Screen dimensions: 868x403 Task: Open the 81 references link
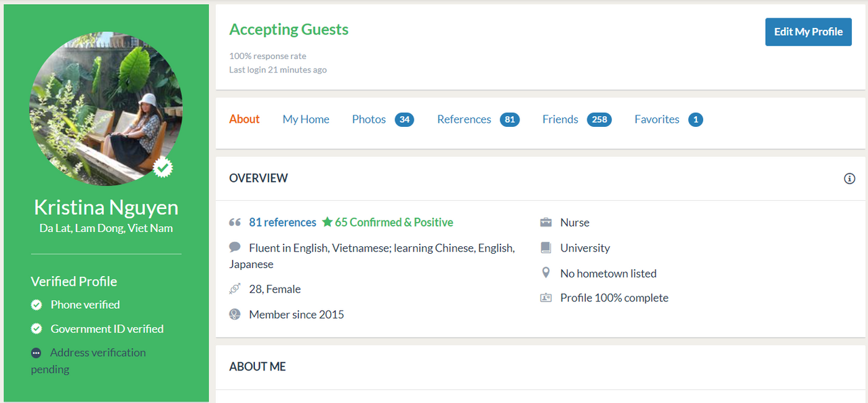pyautogui.click(x=283, y=223)
